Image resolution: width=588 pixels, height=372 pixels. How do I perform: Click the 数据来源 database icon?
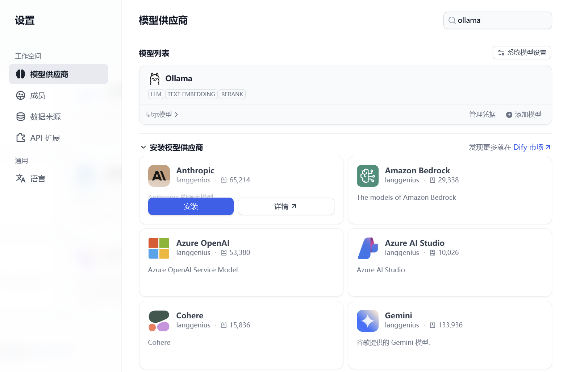pos(21,116)
